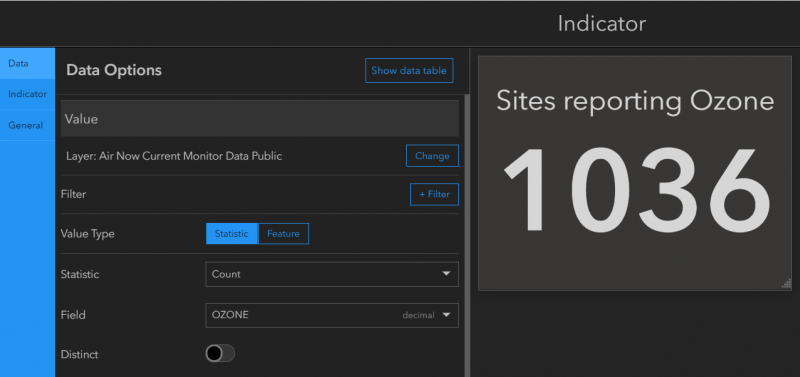Click the Value Type label
The image size is (800, 377).
[87, 234]
